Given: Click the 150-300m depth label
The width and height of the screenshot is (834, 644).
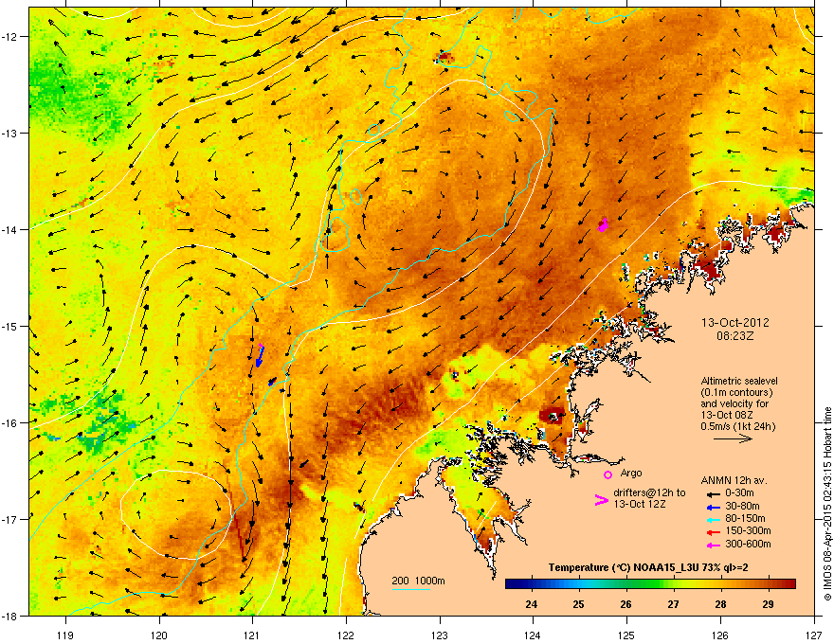Looking at the screenshot, I should 748,530.
